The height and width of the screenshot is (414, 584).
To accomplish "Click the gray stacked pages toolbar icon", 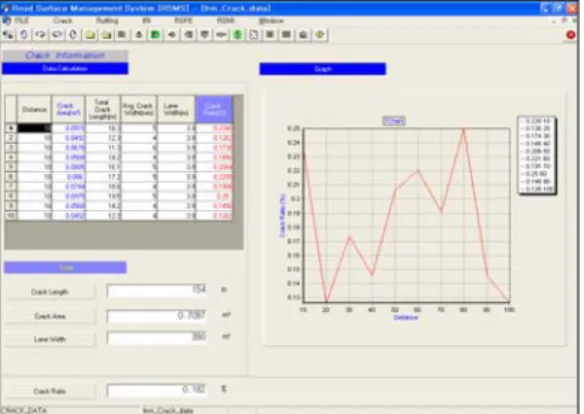I will (188, 35).
